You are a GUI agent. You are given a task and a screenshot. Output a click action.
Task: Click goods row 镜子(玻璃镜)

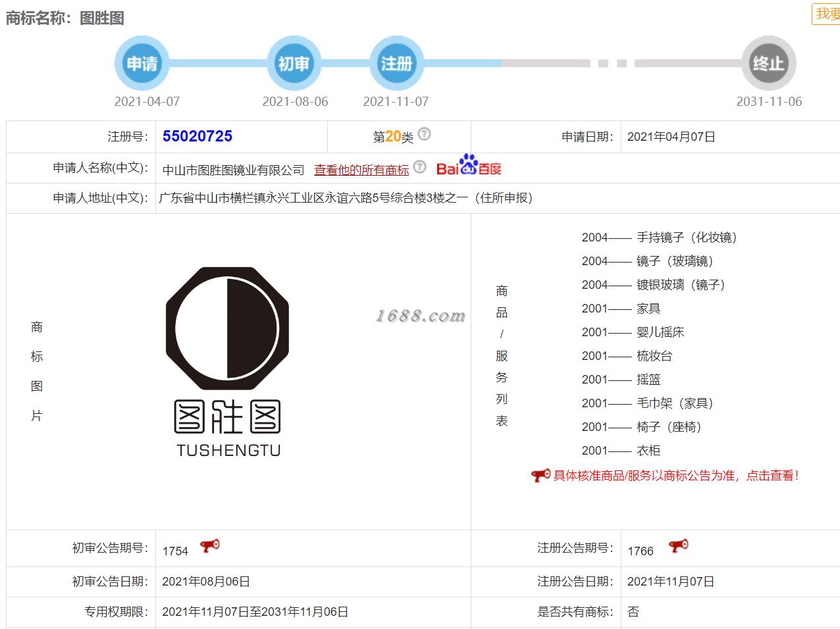647,261
